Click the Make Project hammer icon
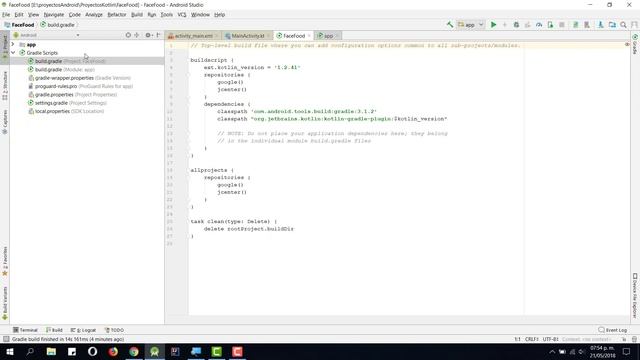640x360 pixels. [449, 25]
